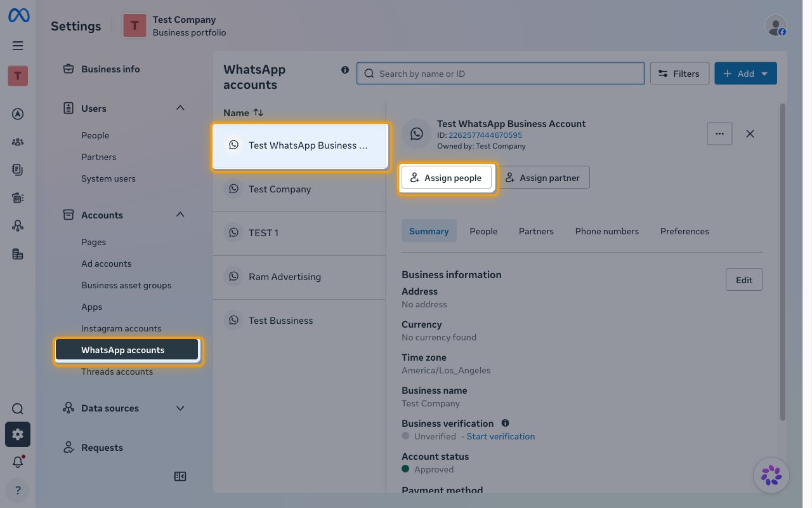Select Test Bussiness in the account list

[299, 321]
